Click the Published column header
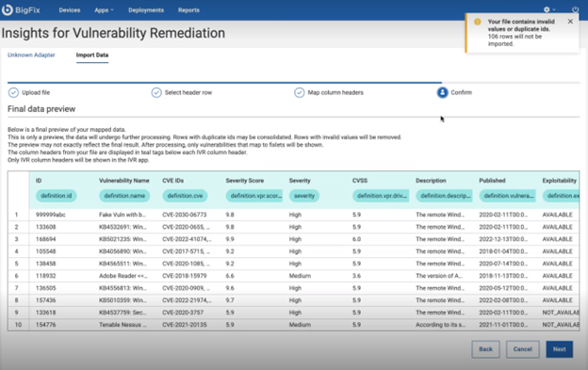The image size is (588, 370). (x=492, y=181)
